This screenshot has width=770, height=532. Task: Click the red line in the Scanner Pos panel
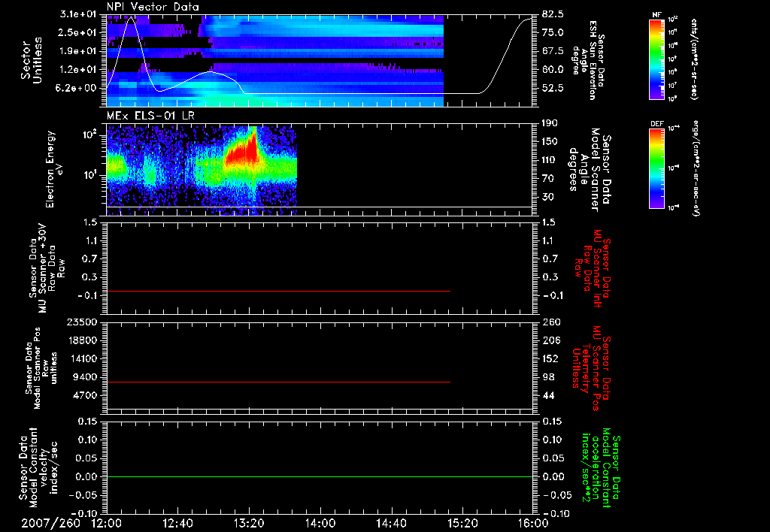(x=278, y=382)
